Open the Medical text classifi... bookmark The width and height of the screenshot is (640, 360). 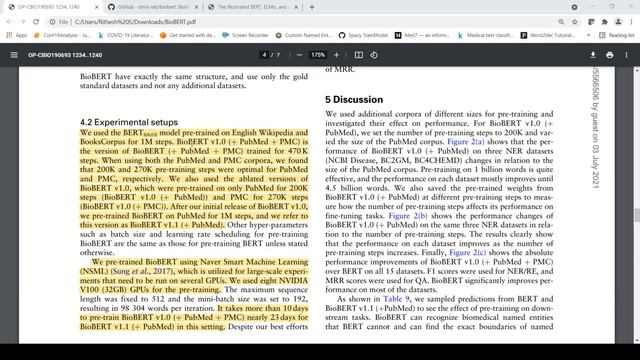pyautogui.click(x=485, y=36)
